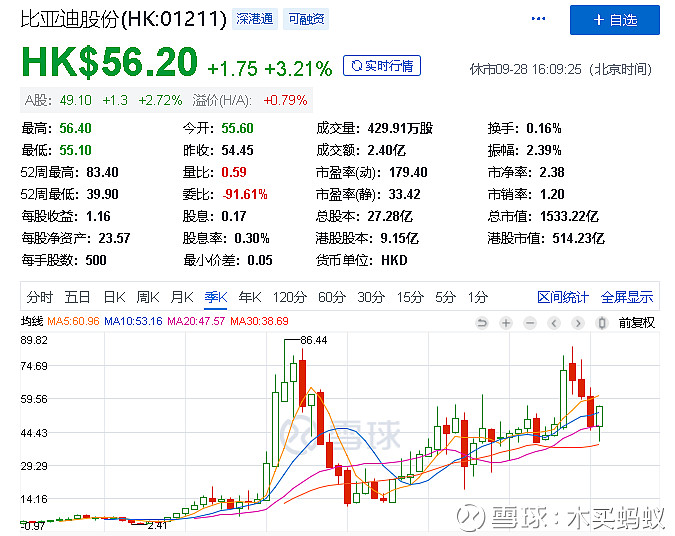Image resolution: width=675 pixels, height=536 pixels.
Task: Switch to the 年K chart tab
Action: pos(250,297)
